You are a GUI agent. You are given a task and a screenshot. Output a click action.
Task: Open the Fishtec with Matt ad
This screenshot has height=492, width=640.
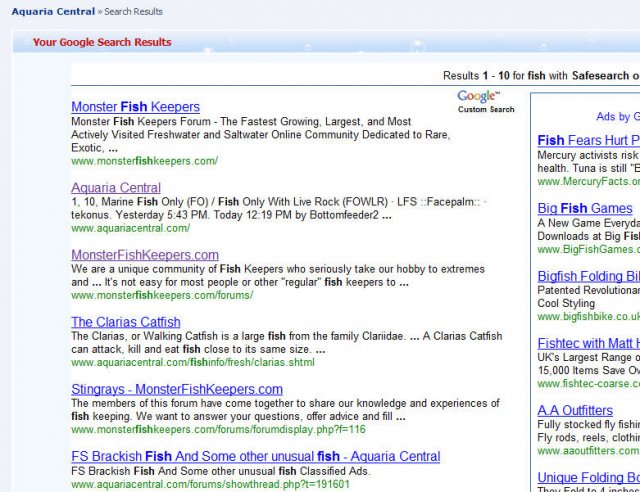589,343
